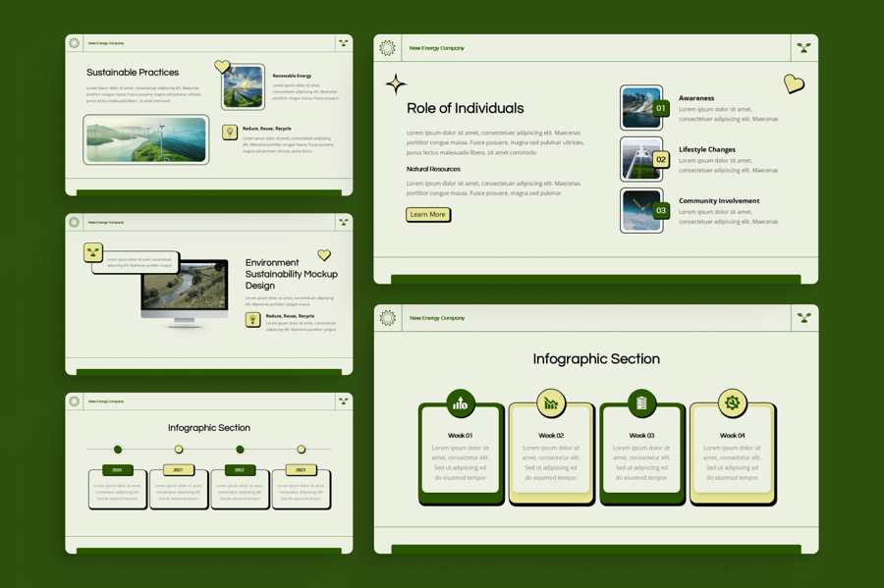Click the Week 01 bar chart icon

pos(461,402)
